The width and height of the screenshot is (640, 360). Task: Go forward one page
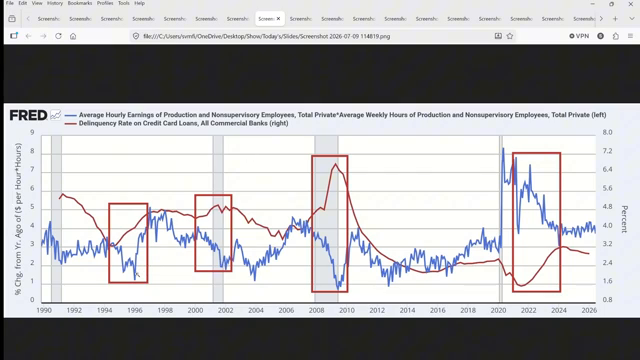pyautogui.click(x=43, y=36)
